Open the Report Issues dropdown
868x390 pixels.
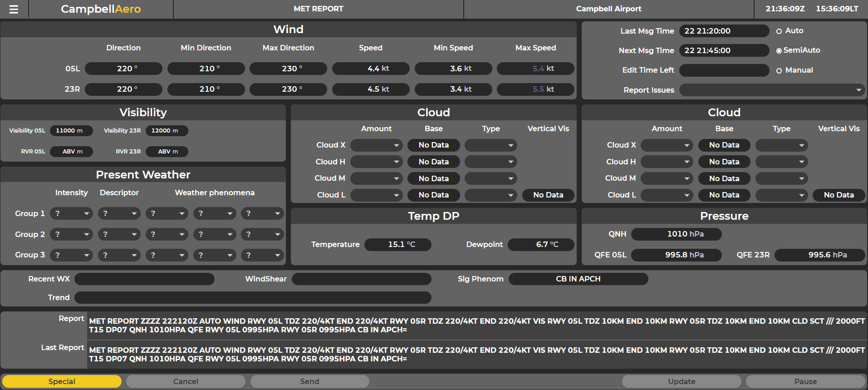[772, 90]
